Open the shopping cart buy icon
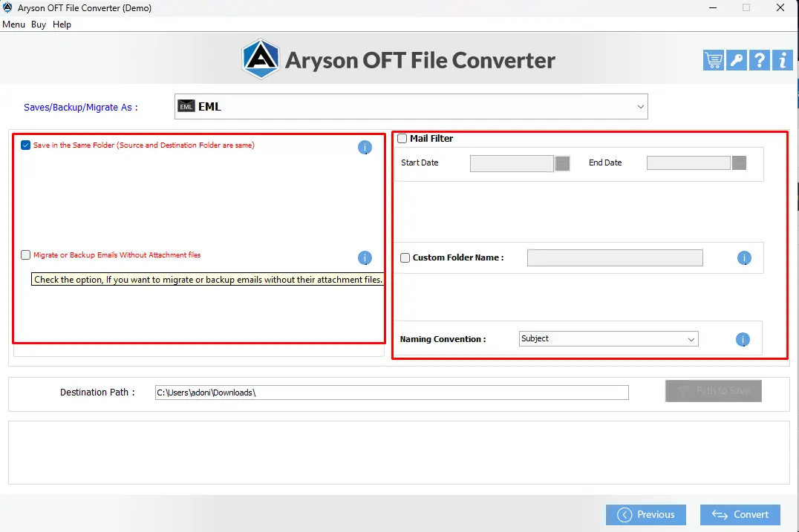 (x=714, y=60)
